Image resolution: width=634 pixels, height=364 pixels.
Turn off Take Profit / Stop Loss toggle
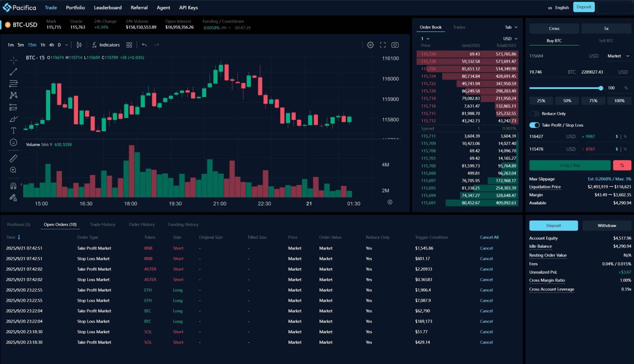pos(534,125)
